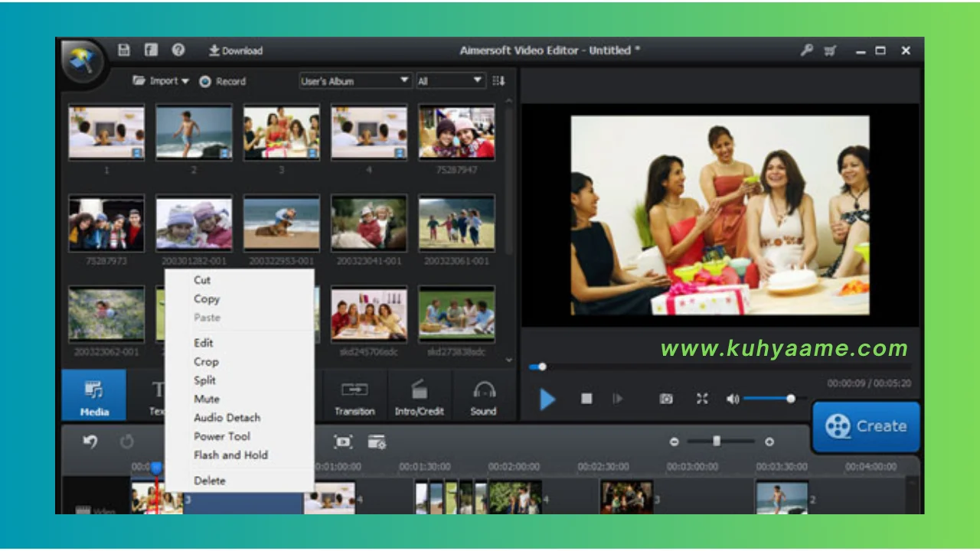The width and height of the screenshot is (980, 551).
Task: Take a snapshot with the camera icon
Action: pyautogui.click(x=666, y=399)
